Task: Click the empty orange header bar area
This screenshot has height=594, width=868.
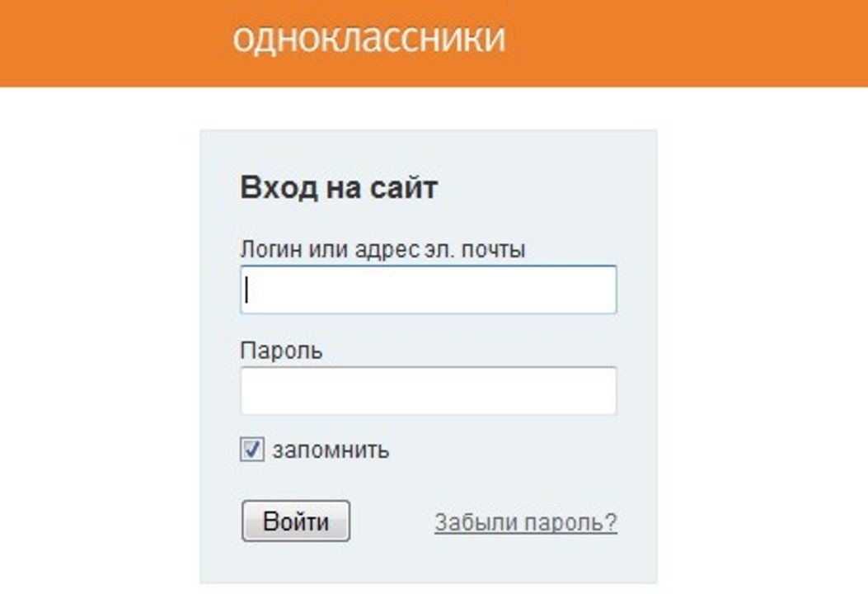Action: [701, 41]
